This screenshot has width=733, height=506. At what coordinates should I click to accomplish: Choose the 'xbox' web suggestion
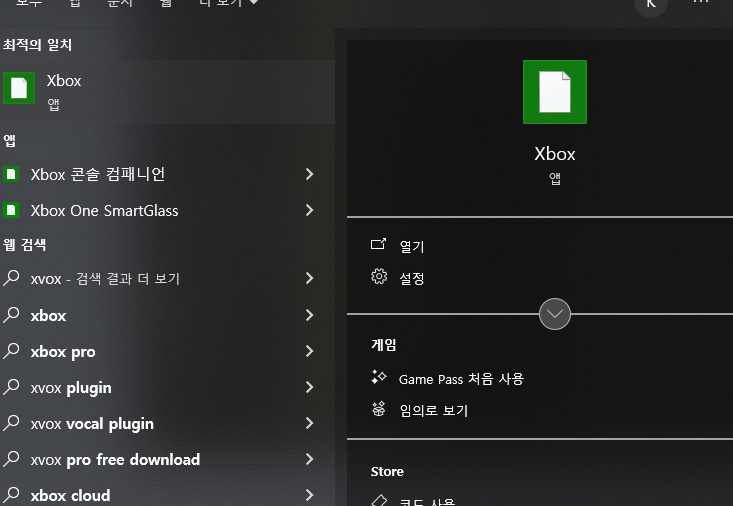(x=48, y=316)
